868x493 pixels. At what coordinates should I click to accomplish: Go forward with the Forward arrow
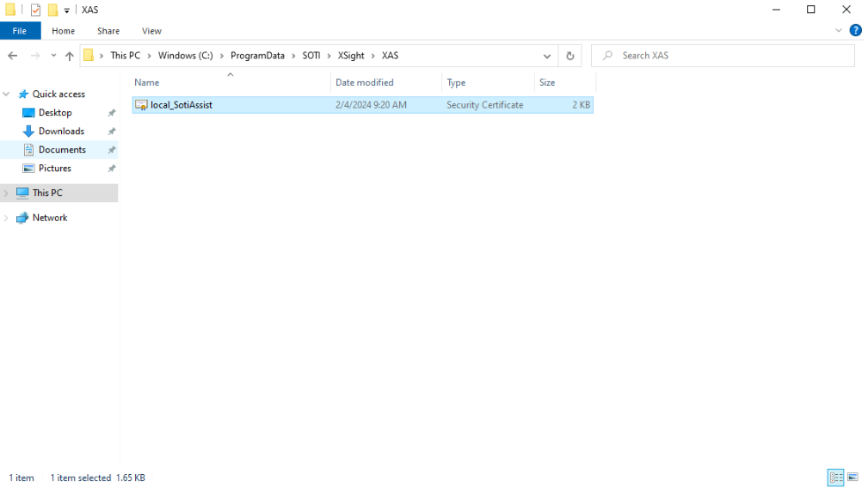(x=35, y=55)
